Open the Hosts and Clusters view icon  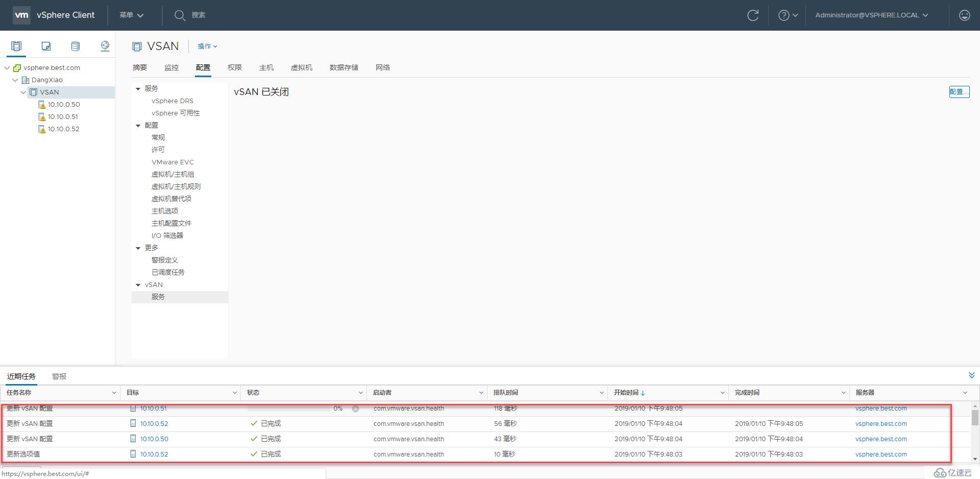(x=16, y=46)
